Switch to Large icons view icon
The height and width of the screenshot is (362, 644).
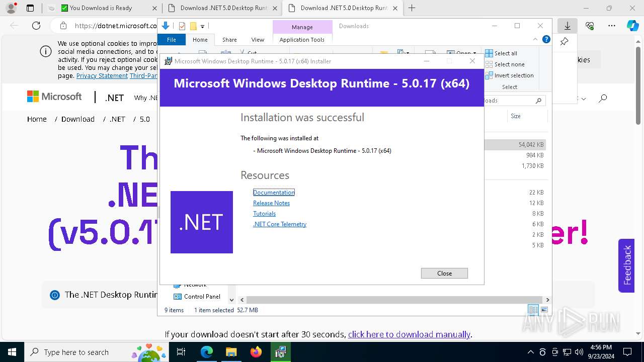point(544,310)
